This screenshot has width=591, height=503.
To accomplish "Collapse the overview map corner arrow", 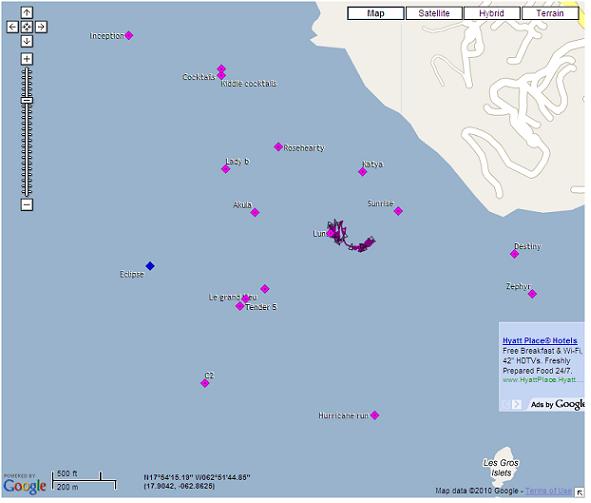I will pyautogui.click(x=579, y=492).
